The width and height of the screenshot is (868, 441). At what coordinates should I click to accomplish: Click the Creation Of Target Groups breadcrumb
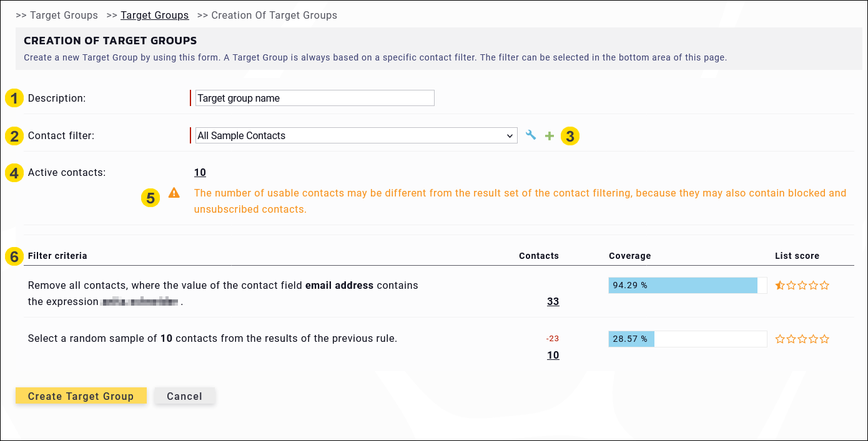coord(274,15)
